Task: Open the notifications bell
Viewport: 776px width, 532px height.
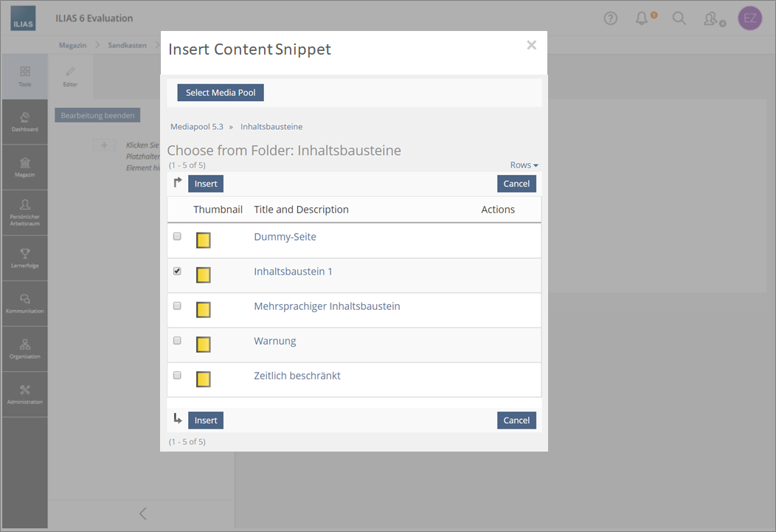Action: pos(642,18)
